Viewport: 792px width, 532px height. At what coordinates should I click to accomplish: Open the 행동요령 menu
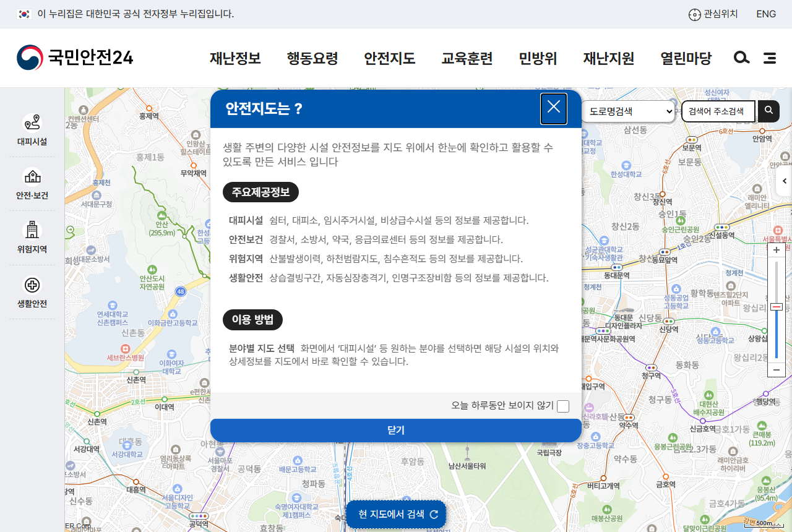coord(312,58)
